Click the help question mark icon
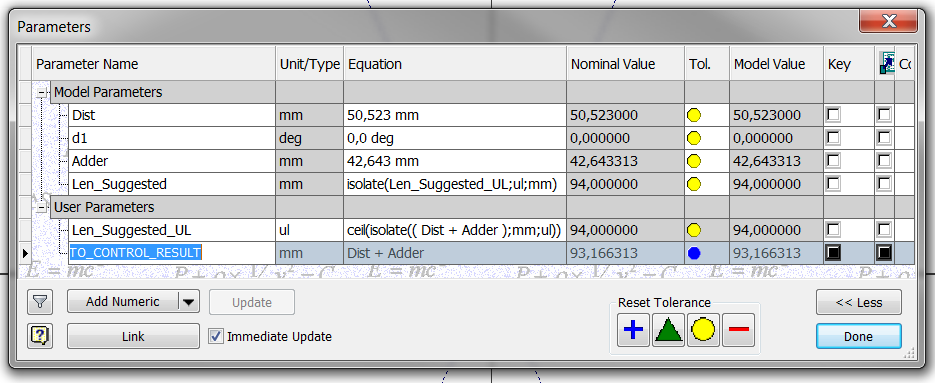935x383 pixels. coord(39,336)
